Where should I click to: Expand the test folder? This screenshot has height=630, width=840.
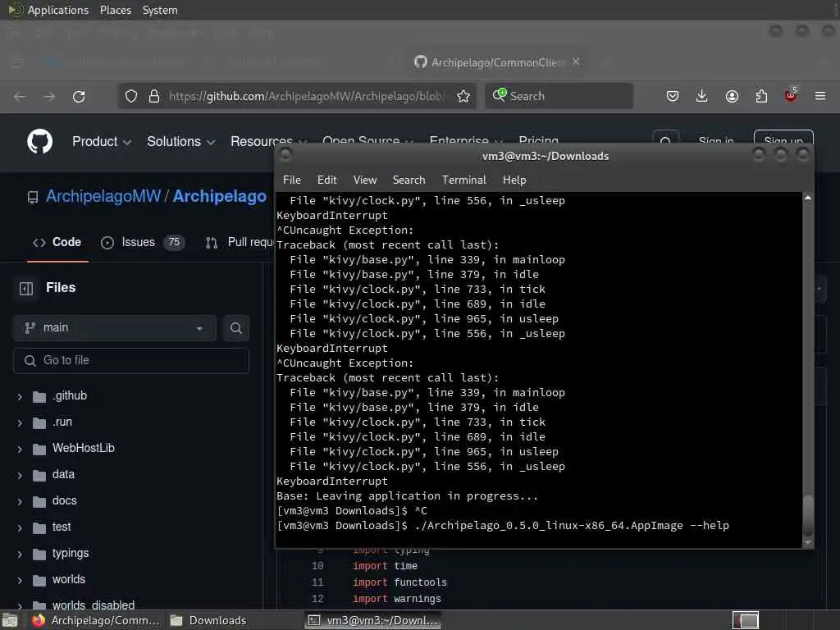click(20, 528)
